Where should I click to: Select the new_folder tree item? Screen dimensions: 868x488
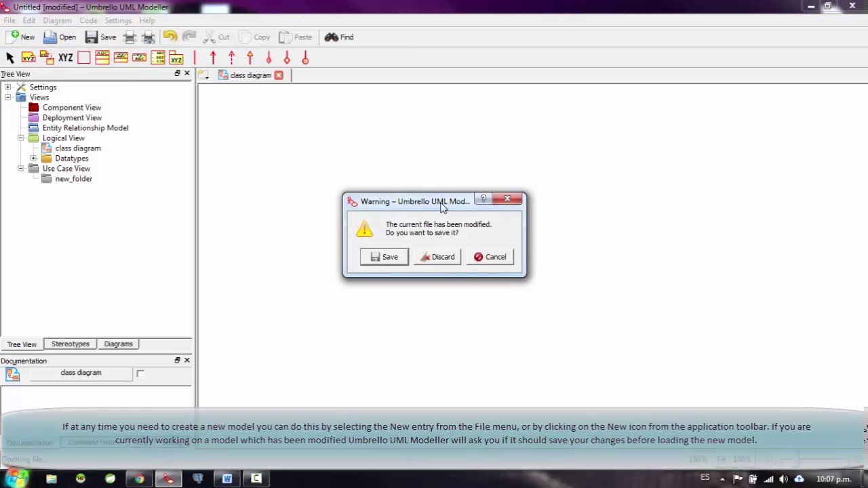pyautogui.click(x=73, y=179)
